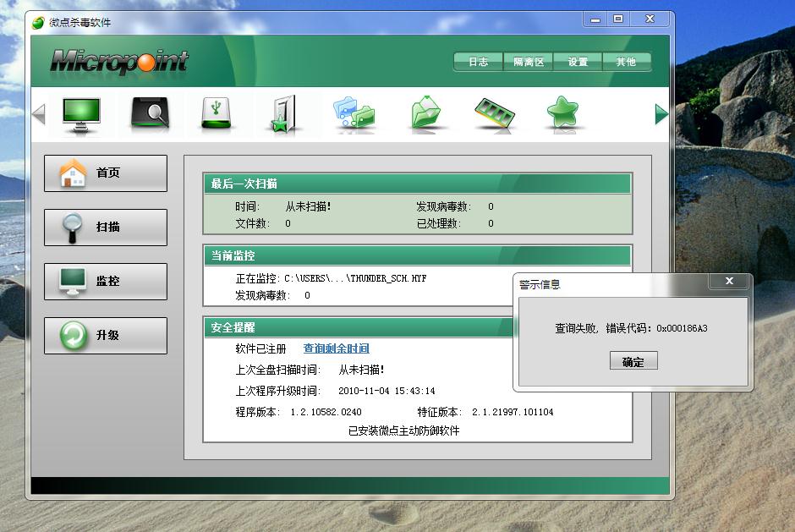Open the 扫描 scan section

coord(106,228)
